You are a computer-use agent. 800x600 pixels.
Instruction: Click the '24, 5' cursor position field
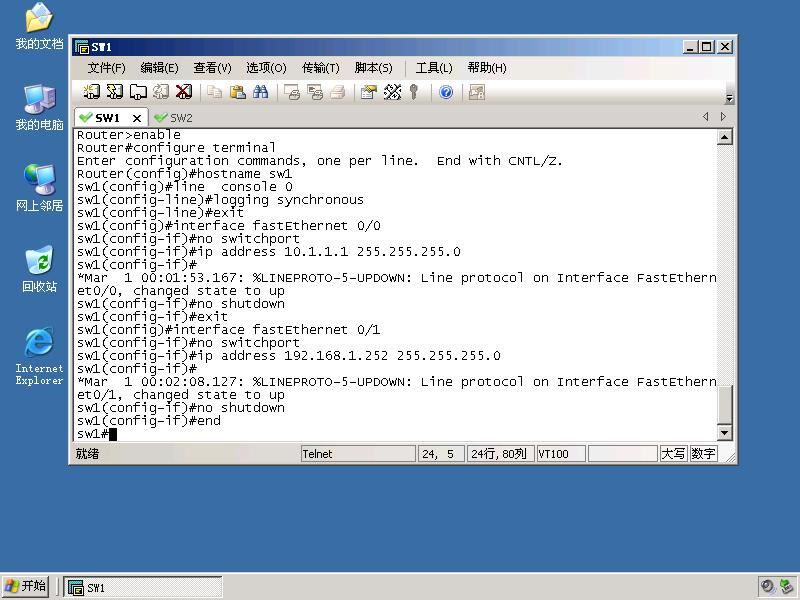[x=441, y=454]
